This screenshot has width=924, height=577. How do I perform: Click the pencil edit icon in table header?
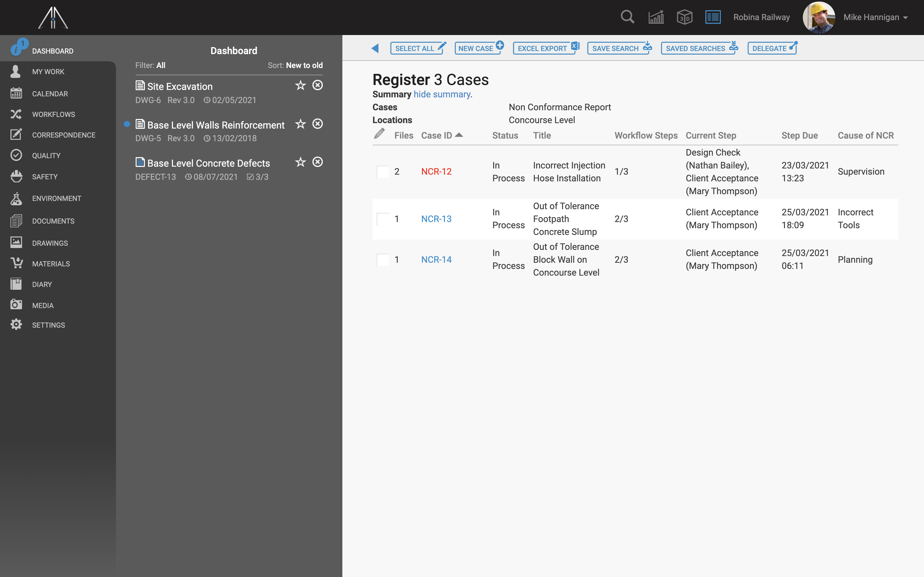tap(379, 134)
